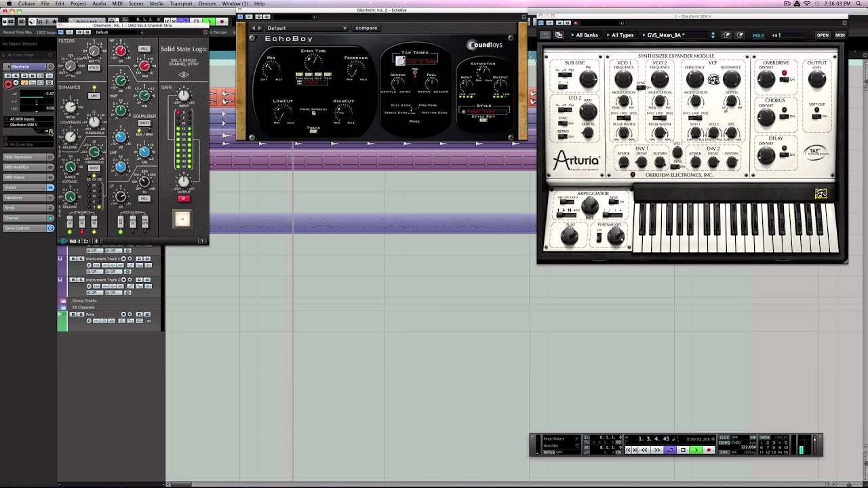Click the transport rewind button
This screenshot has width=868, height=488.
(644, 450)
